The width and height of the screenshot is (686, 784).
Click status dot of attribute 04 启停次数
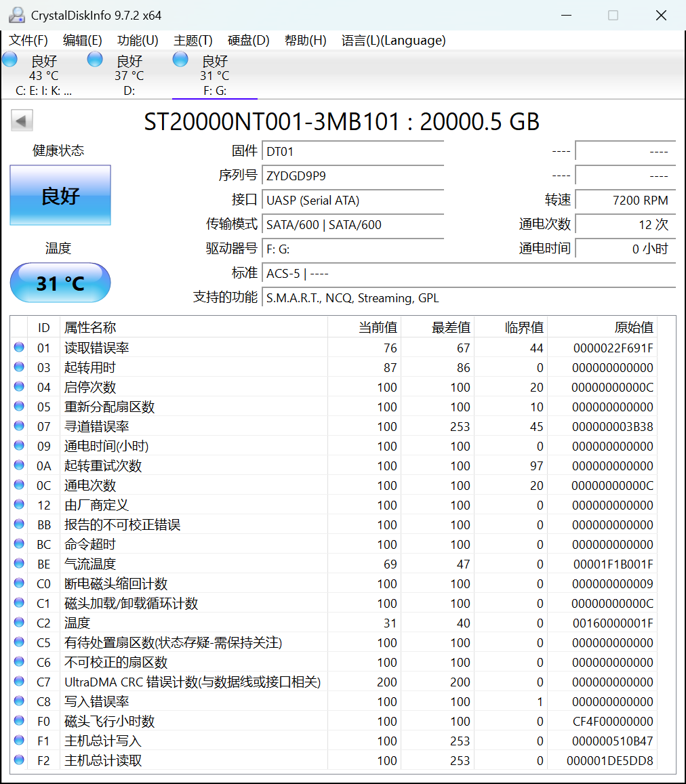click(19, 386)
